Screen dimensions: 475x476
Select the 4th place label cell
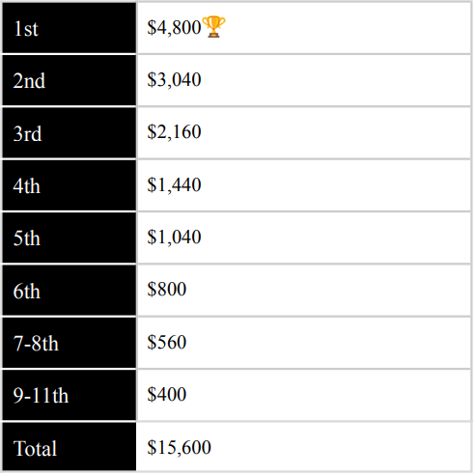click(x=70, y=185)
